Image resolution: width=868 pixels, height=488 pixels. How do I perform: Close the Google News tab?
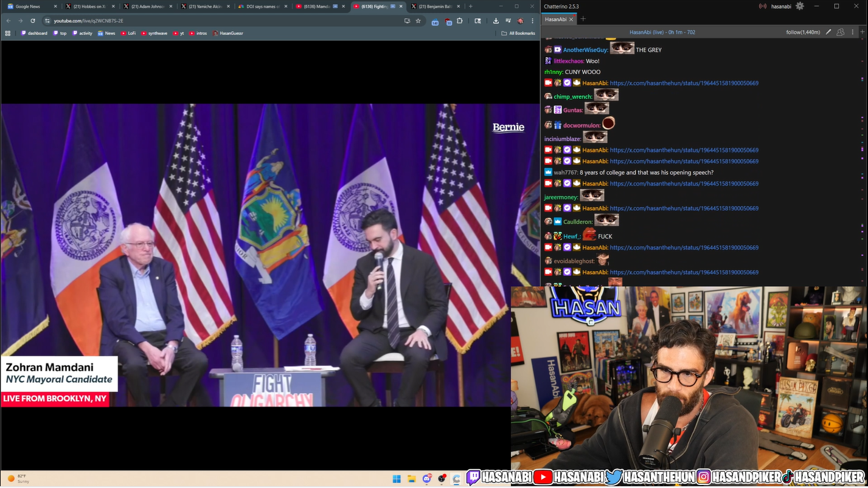coord(55,6)
